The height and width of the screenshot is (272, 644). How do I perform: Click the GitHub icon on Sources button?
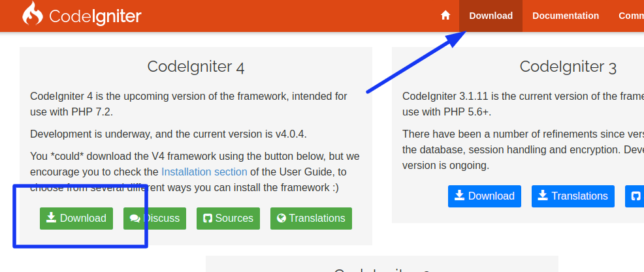coord(208,219)
